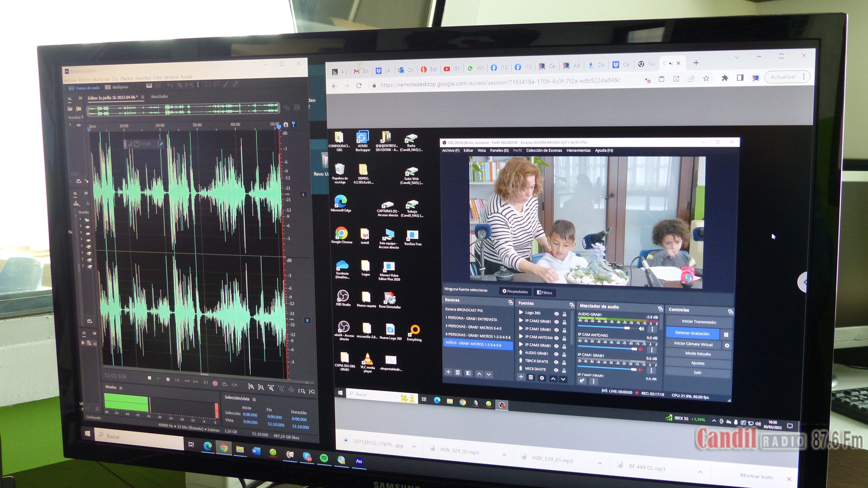Pause recording with the OBS pause icon
This screenshot has height=488, width=868.
pos(726,335)
